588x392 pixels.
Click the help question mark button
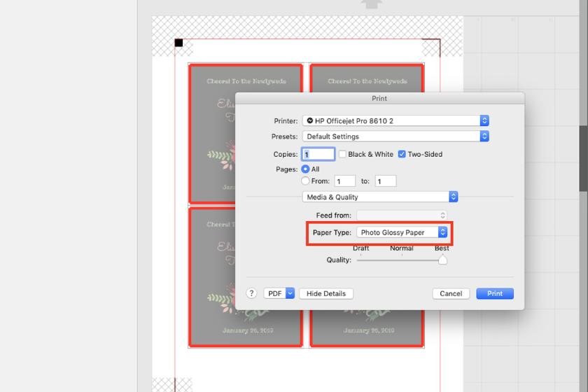click(x=251, y=293)
